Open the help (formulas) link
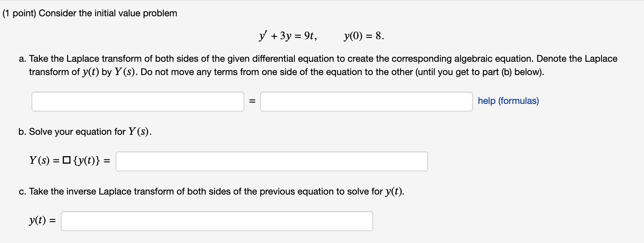This screenshot has width=644, height=243. click(508, 101)
